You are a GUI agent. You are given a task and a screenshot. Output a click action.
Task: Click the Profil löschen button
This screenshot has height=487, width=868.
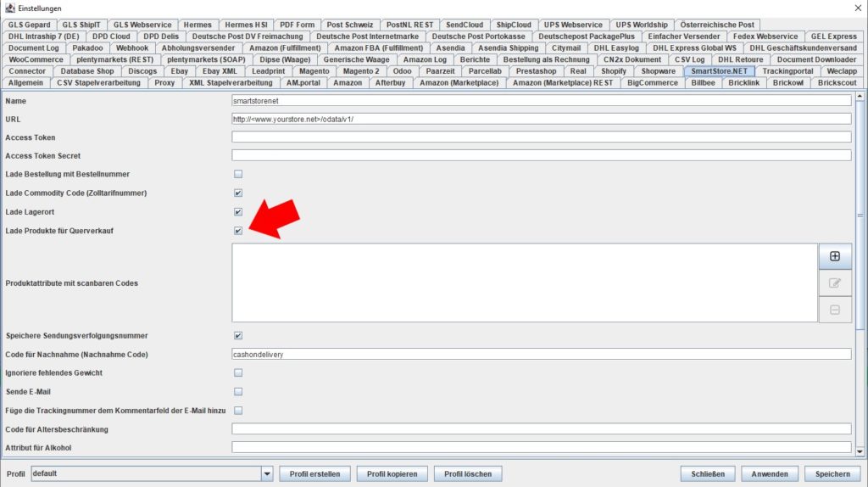coord(468,473)
